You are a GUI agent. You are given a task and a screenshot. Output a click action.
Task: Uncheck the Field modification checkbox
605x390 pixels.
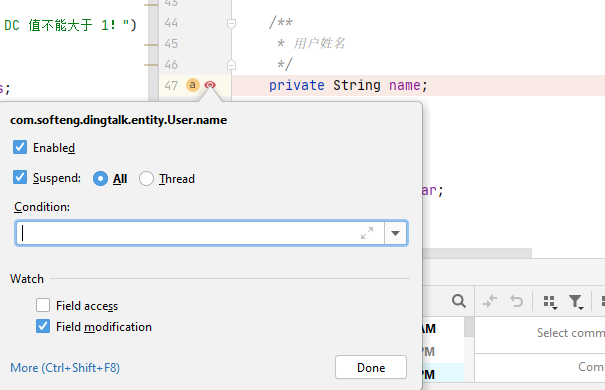click(x=43, y=326)
